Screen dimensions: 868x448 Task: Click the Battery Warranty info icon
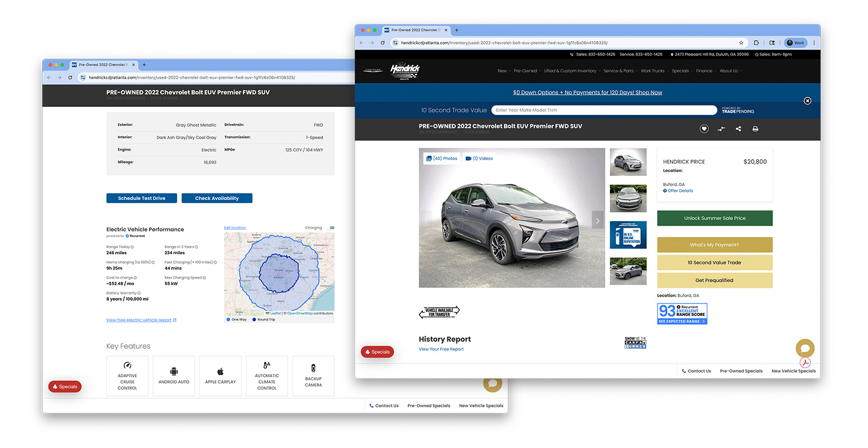pos(139,293)
